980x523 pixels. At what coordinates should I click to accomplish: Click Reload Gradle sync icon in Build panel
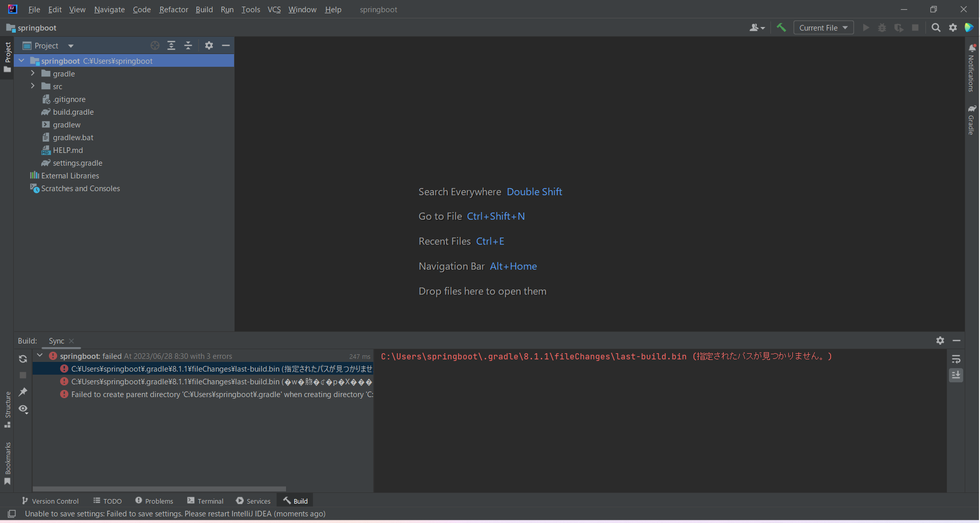point(23,359)
